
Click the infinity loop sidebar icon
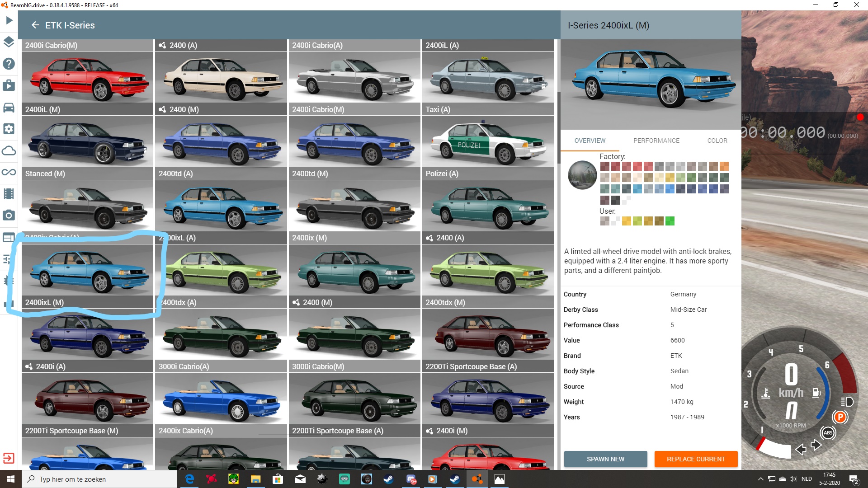tap(9, 172)
